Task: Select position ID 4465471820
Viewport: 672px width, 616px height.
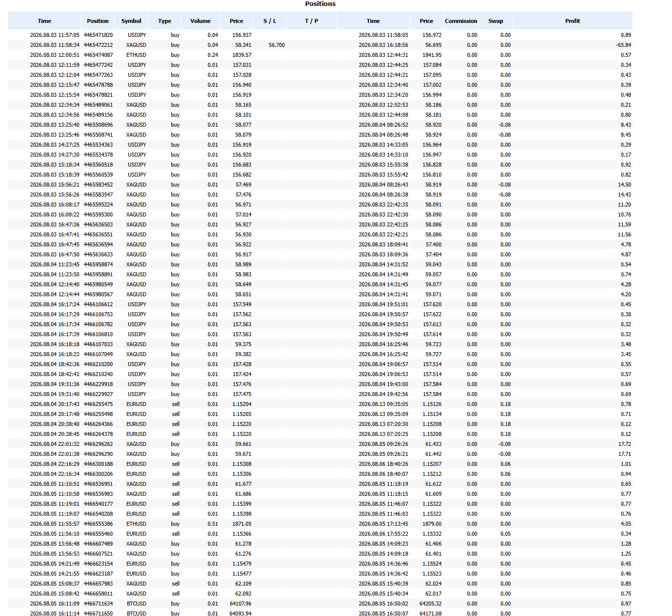Action: 98,35
